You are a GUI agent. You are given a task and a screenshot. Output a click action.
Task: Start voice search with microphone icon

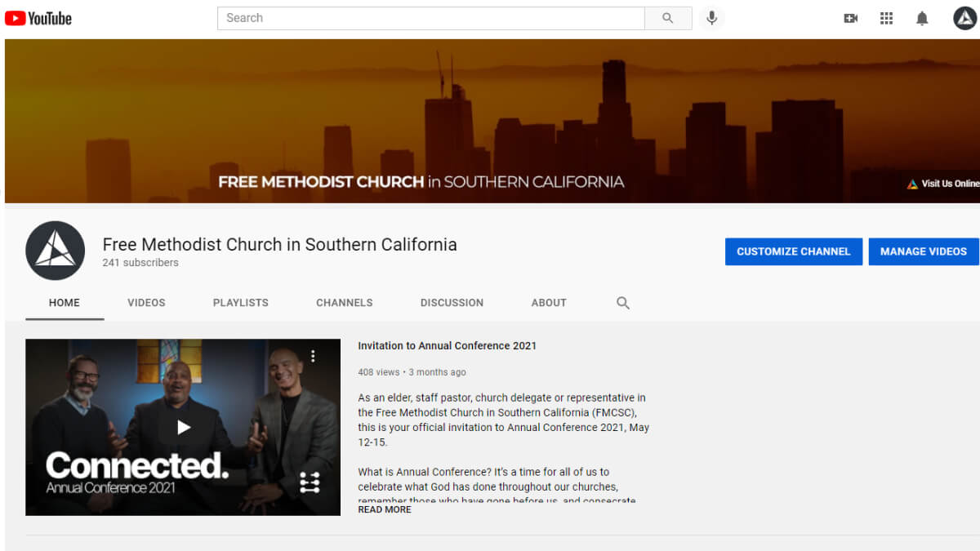point(712,18)
